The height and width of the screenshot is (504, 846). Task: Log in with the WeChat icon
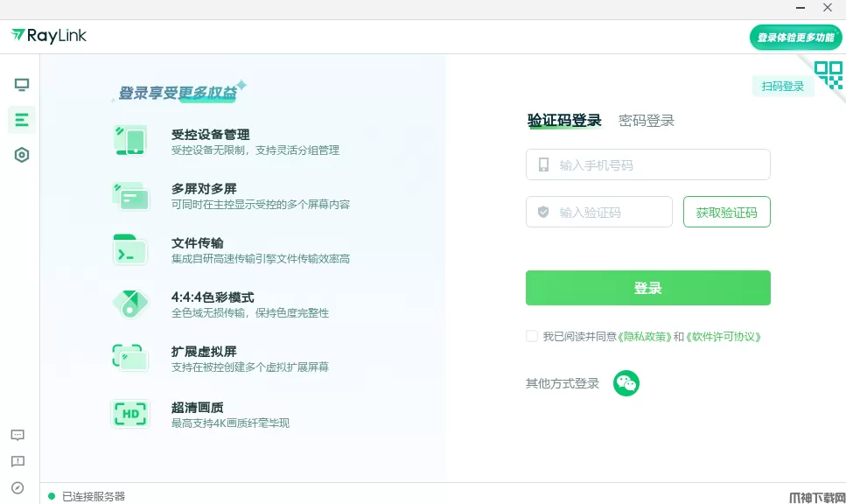pos(626,383)
